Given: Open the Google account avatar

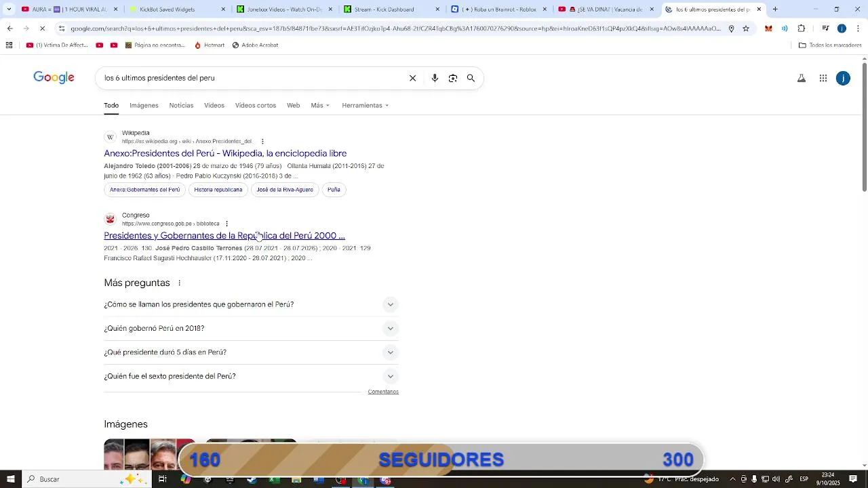Looking at the screenshot, I should (843, 78).
